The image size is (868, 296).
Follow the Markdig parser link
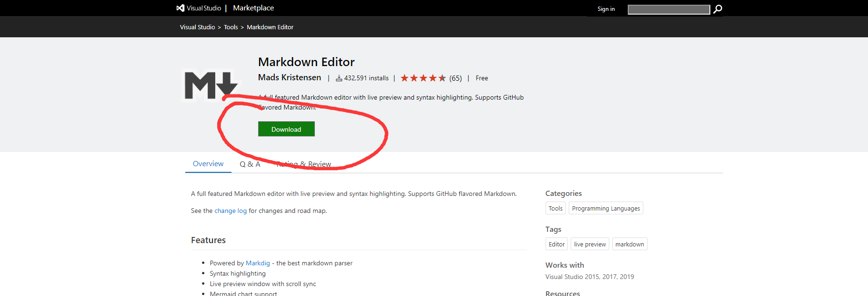click(x=258, y=263)
